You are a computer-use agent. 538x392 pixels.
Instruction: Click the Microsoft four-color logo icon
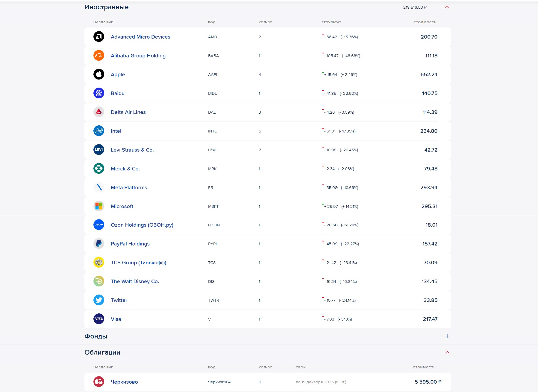[x=99, y=206]
